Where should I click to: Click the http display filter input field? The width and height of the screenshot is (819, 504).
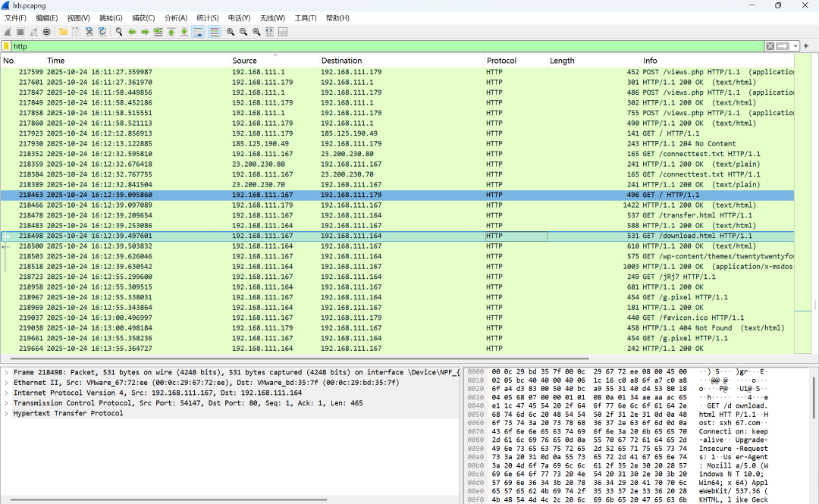388,46
